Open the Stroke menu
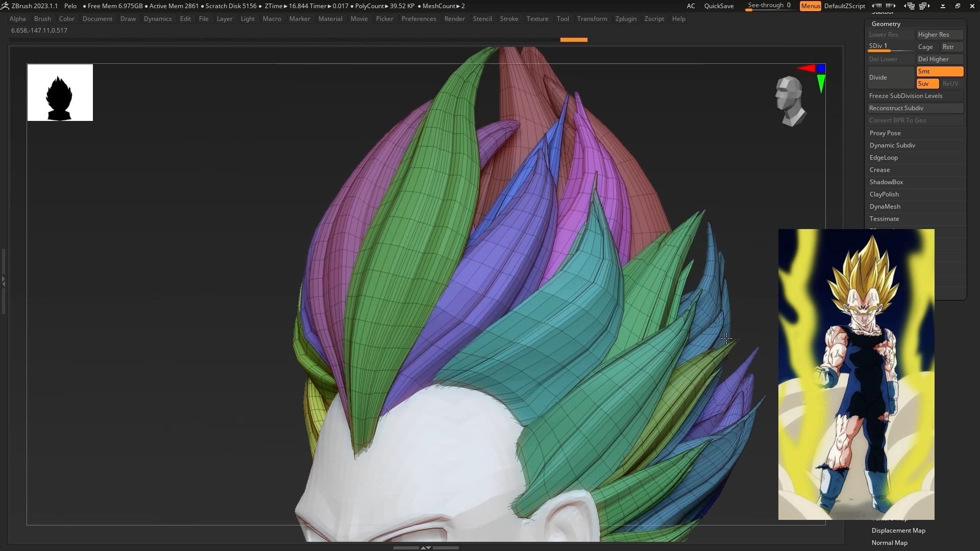The height and width of the screenshot is (551, 980). [509, 19]
